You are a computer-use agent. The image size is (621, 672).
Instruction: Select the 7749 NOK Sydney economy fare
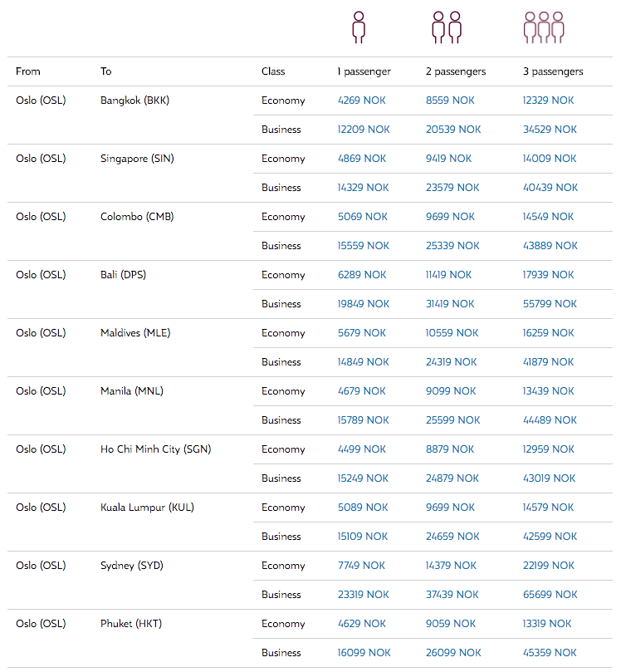[361, 566]
